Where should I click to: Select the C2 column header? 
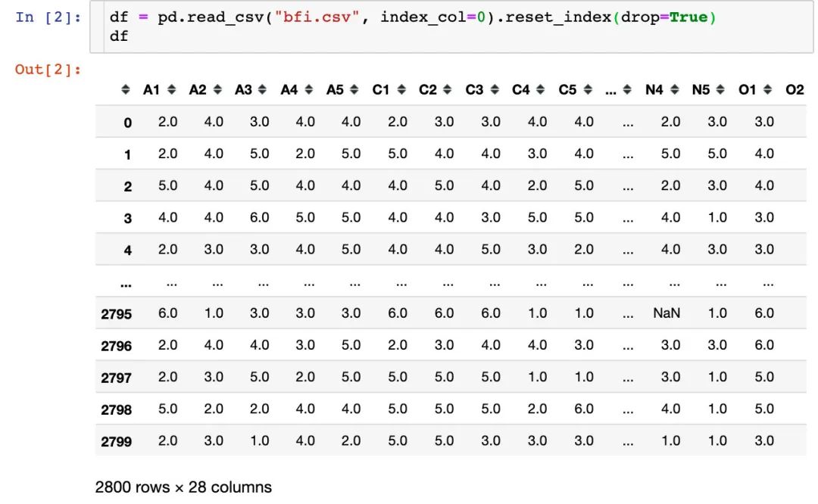(x=428, y=89)
